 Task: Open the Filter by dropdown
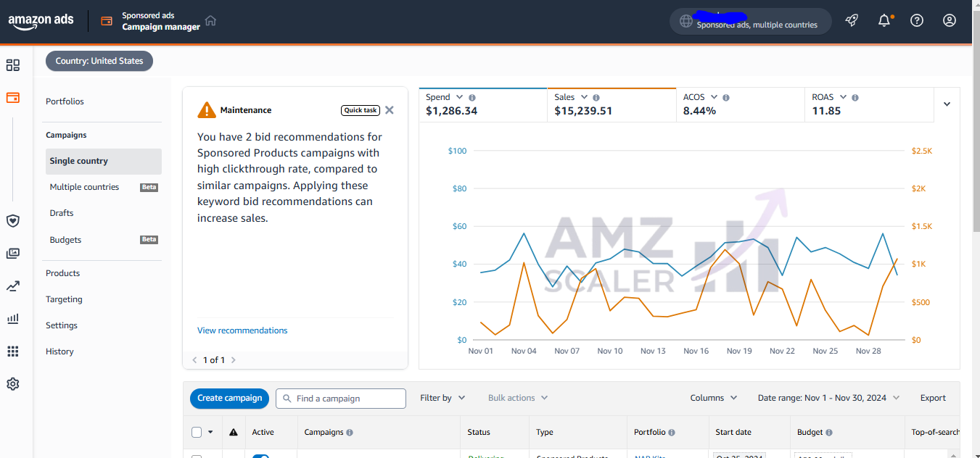[442, 398]
